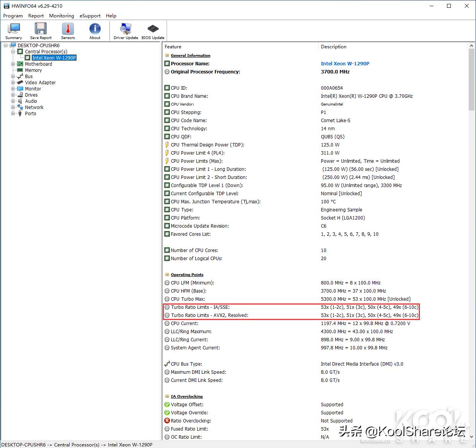Screen dimensions: 476x448
Task: Click the scrollbar up arrow in details pane
Action: click(x=471, y=46)
